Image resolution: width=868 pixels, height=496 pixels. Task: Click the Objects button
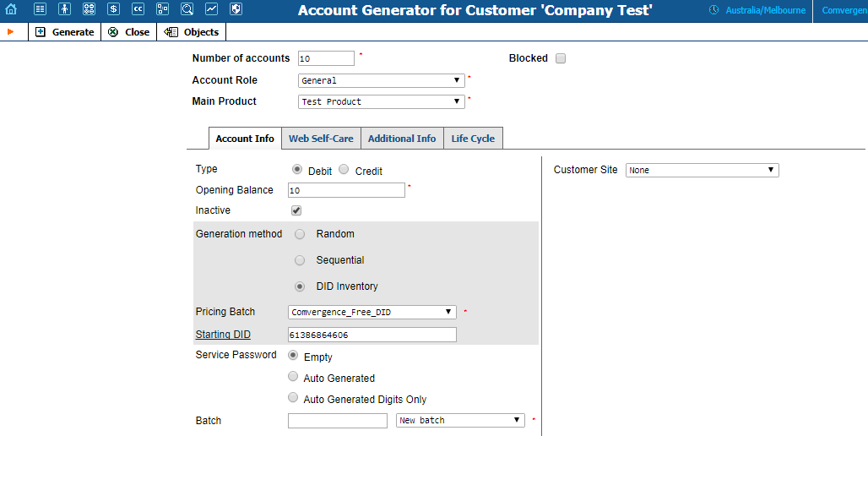pyautogui.click(x=192, y=32)
